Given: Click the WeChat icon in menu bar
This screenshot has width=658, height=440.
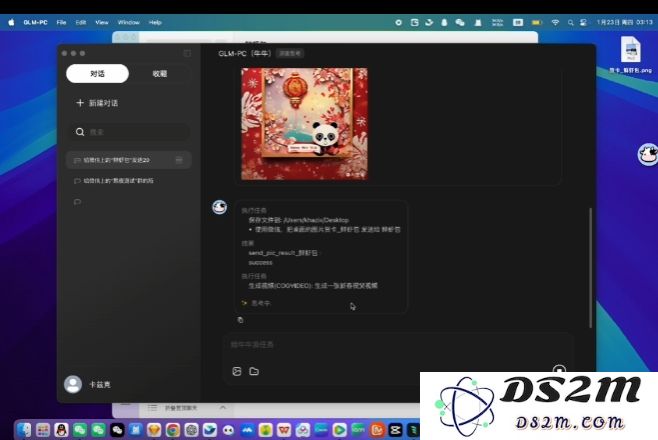Looking at the screenshot, I should point(460,23).
